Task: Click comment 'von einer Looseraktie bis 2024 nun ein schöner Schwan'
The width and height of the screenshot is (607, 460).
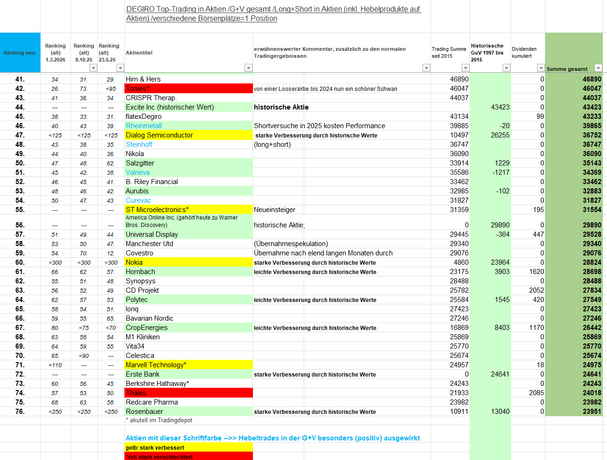Action: 325,89
